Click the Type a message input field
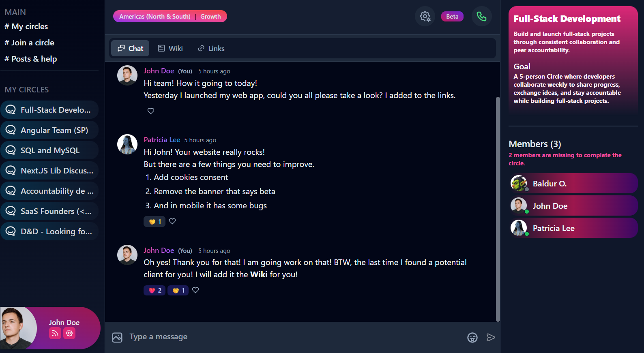 243,337
